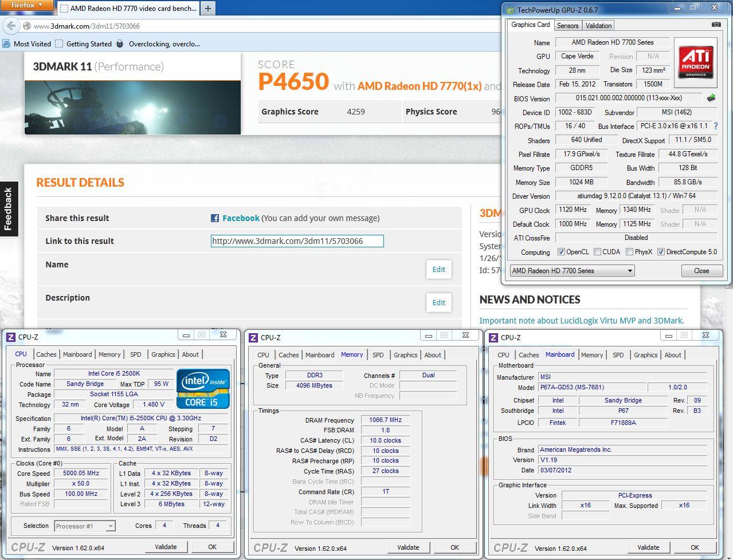This screenshot has height=560, width=733.
Task: Open the Caches tab in the CPU-Z CPU window
Action: click(46, 355)
